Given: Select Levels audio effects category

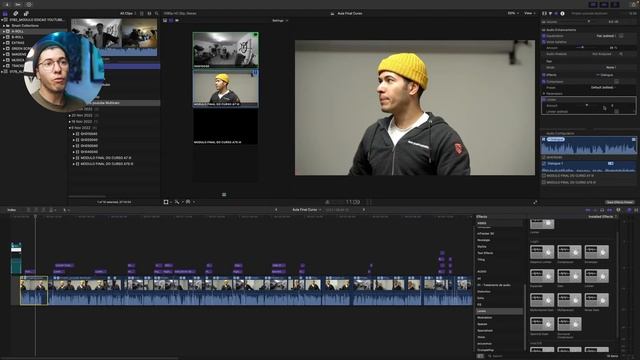Looking at the screenshot, I should click(x=499, y=311).
